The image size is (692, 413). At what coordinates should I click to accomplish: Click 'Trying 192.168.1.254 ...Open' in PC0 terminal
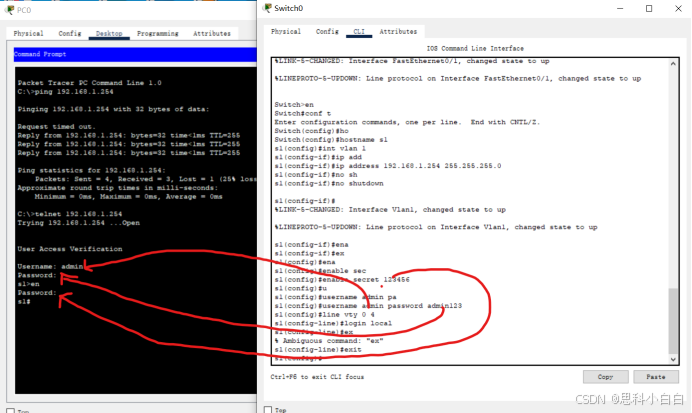(79, 223)
